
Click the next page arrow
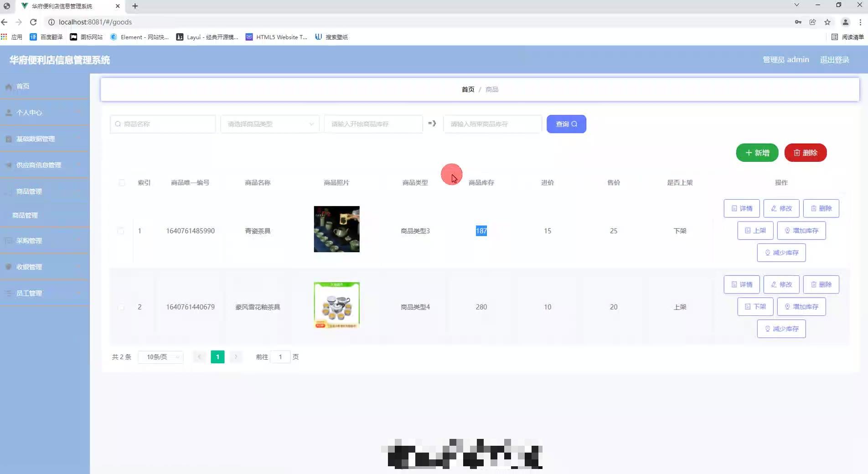pyautogui.click(x=236, y=357)
